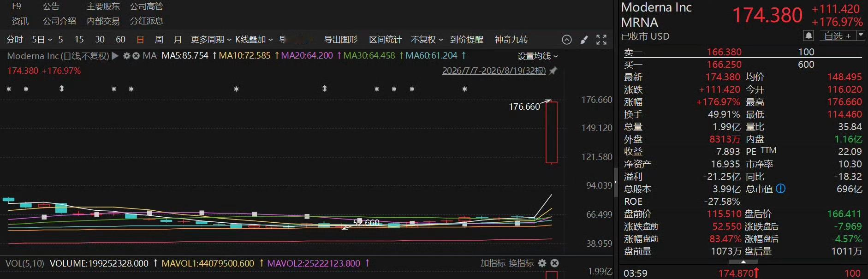Expand the 更多周期 more periods dropdown
The image size is (868, 279).
(x=211, y=40)
